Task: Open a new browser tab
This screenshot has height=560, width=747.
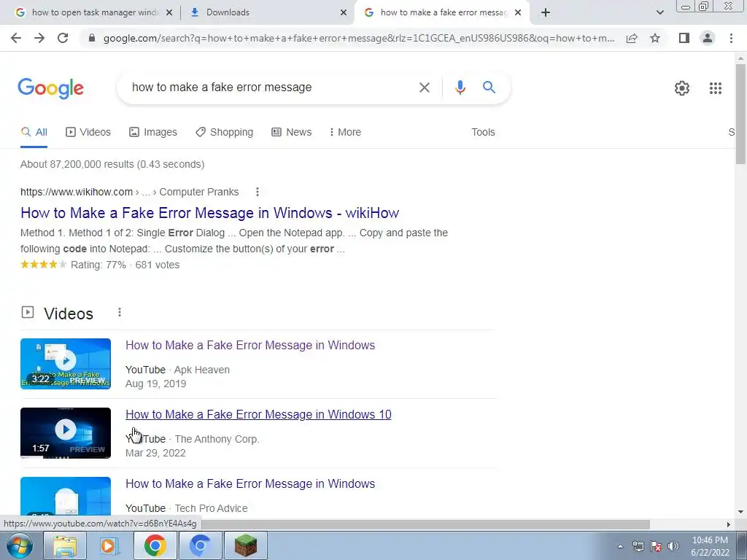Action: (546, 12)
